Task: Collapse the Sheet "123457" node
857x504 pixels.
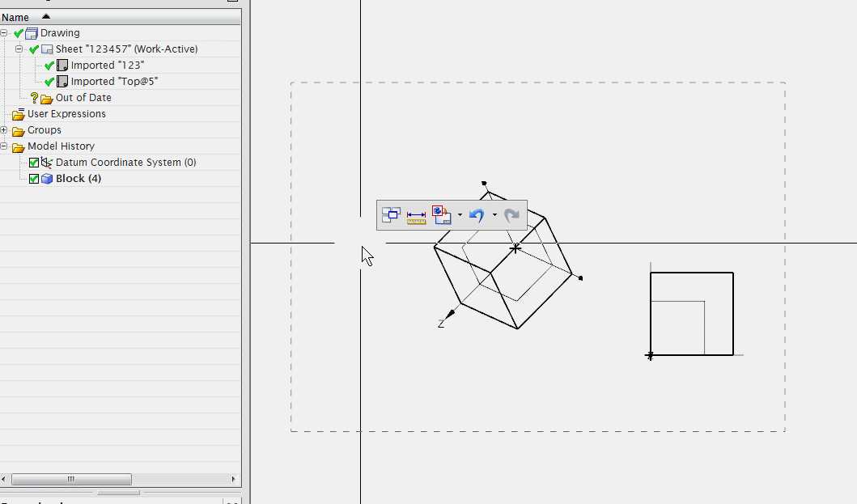Action: click(19, 49)
